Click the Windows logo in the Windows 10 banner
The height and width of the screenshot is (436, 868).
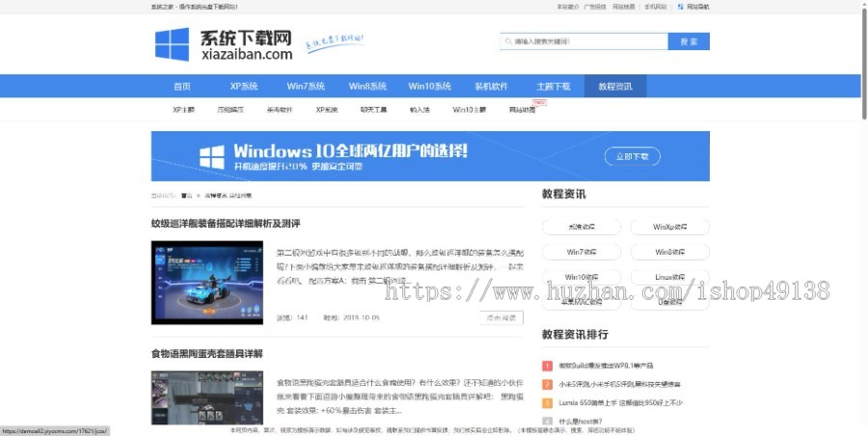[x=212, y=157]
